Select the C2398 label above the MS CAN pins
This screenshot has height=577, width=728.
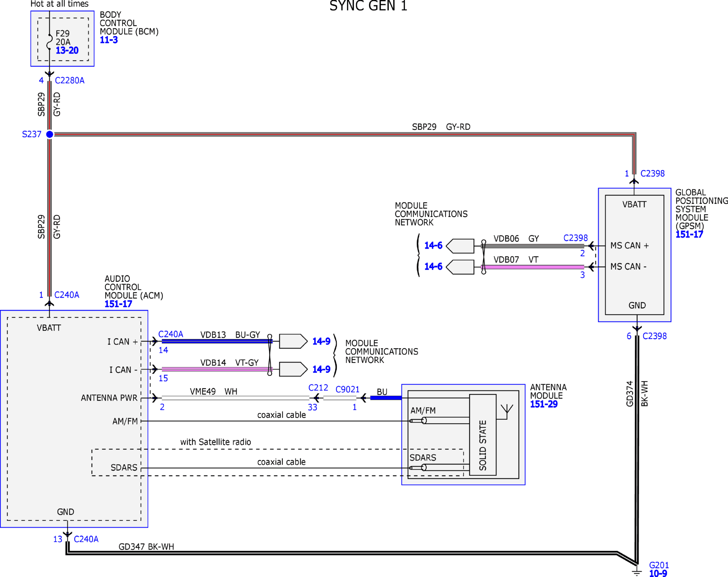point(576,238)
